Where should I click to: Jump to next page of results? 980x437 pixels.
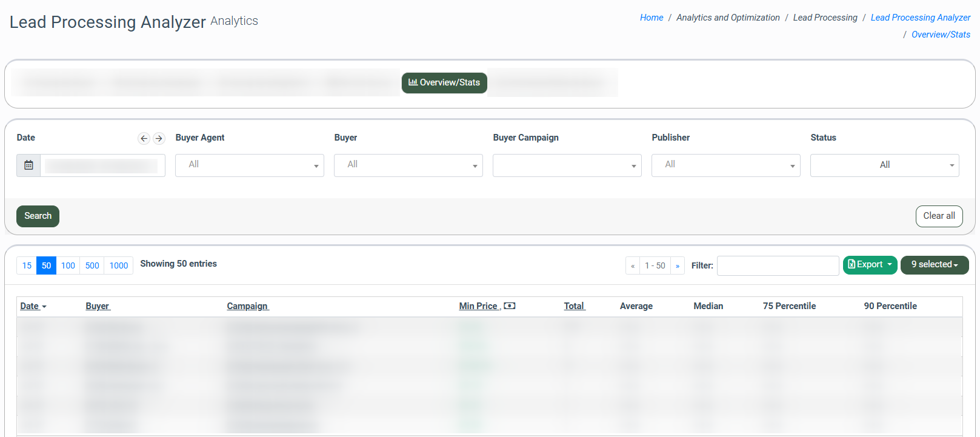click(678, 266)
